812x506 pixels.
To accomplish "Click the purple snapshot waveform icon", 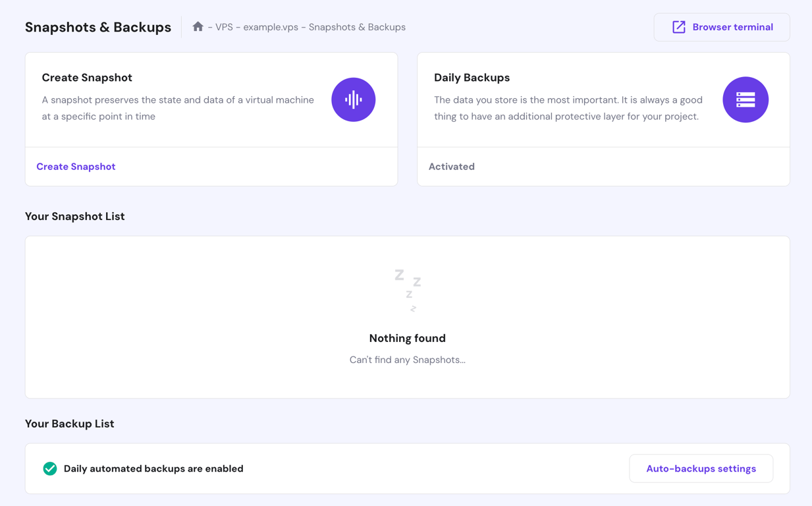I will (x=354, y=99).
